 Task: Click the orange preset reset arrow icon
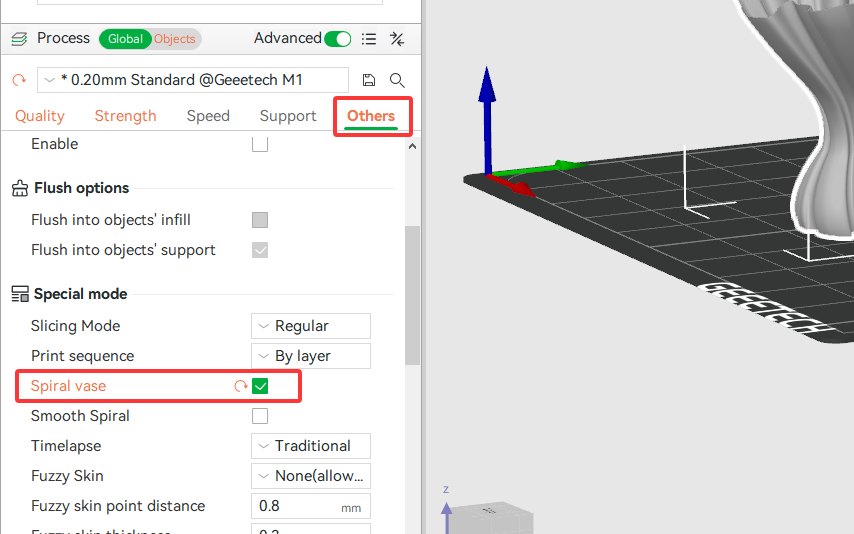pyautogui.click(x=18, y=80)
